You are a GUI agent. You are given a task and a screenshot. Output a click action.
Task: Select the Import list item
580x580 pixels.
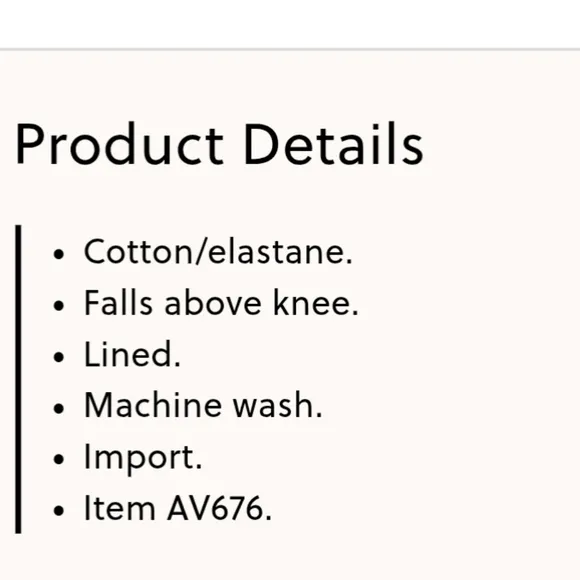(x=143, y=459)
